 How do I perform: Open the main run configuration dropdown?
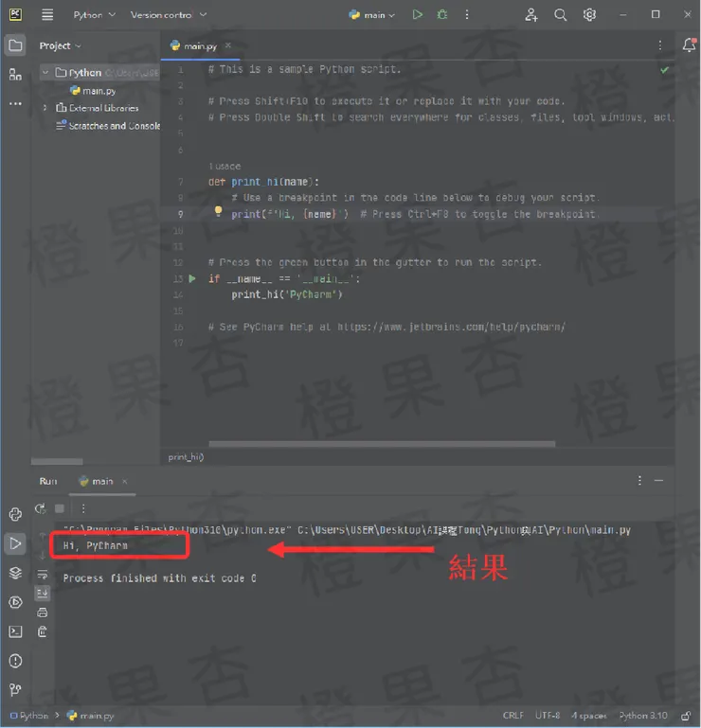point(372,15)
